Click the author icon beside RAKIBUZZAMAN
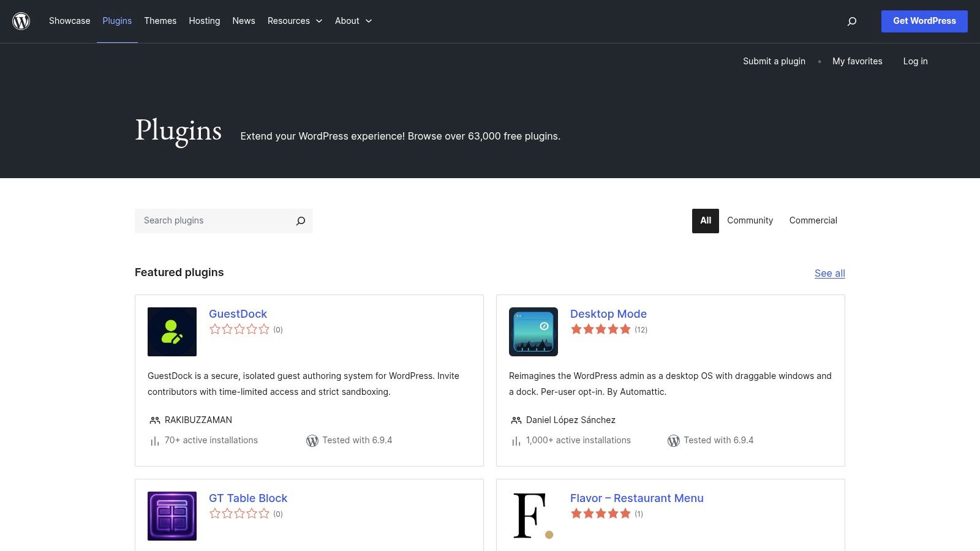The image size is (980, 551). (155, 420)
